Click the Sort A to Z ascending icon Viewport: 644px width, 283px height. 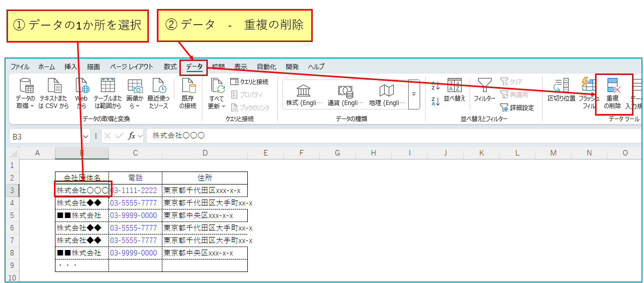(x=435, y=85)
